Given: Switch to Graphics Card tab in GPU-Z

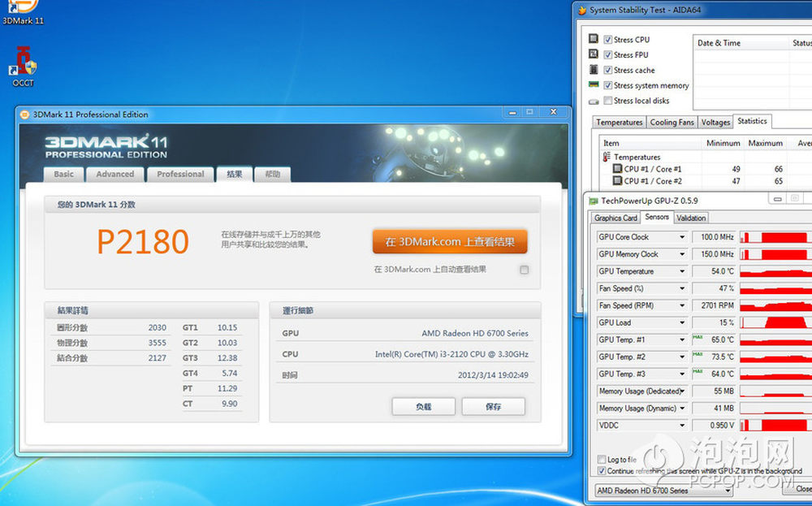Looking at the screenshot, I should click(615, 218).
